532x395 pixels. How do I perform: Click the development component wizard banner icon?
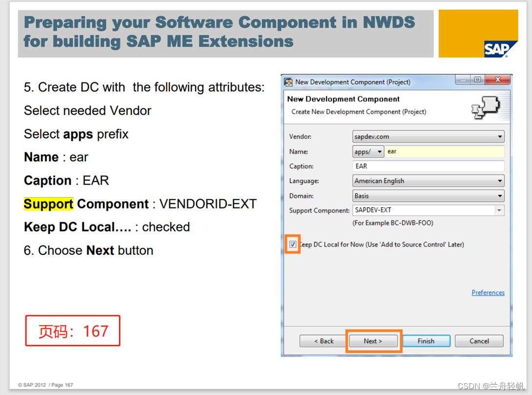[x=486, y=107]
